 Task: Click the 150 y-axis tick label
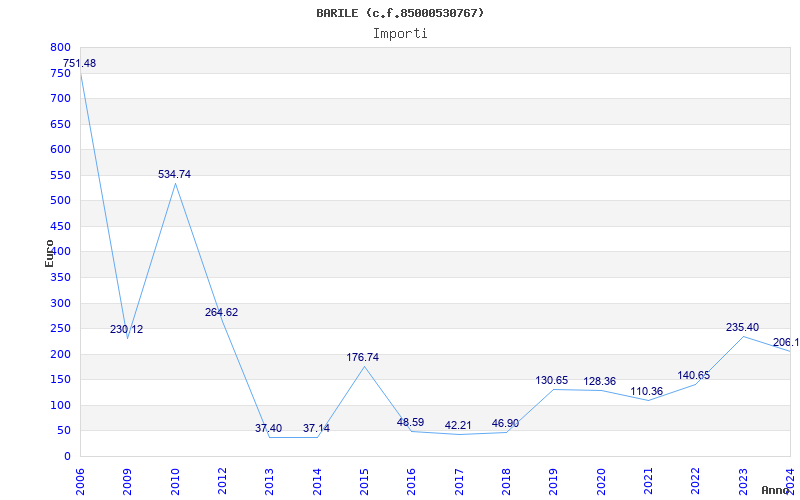(x=60, y=380)
